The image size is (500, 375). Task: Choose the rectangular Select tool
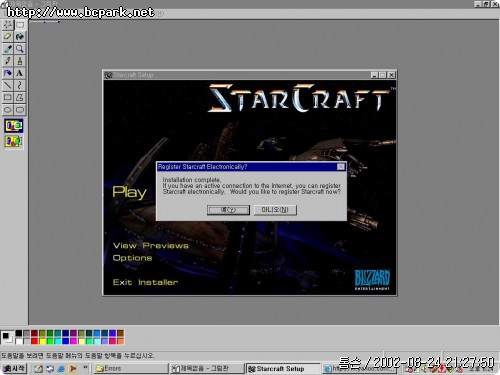pyautogui.click(x=20, y=25)
